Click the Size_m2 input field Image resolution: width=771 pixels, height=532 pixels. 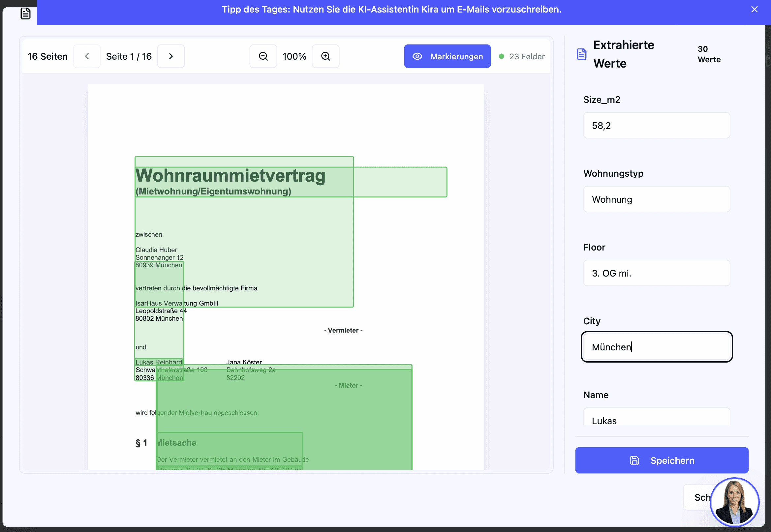[656, 125]
